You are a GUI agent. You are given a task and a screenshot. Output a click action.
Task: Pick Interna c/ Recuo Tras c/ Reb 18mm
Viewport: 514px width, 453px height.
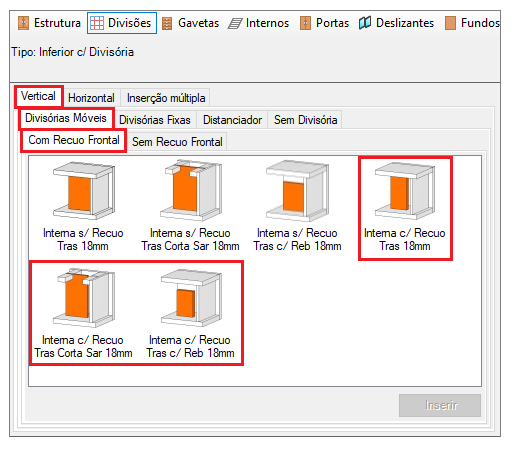190,313
